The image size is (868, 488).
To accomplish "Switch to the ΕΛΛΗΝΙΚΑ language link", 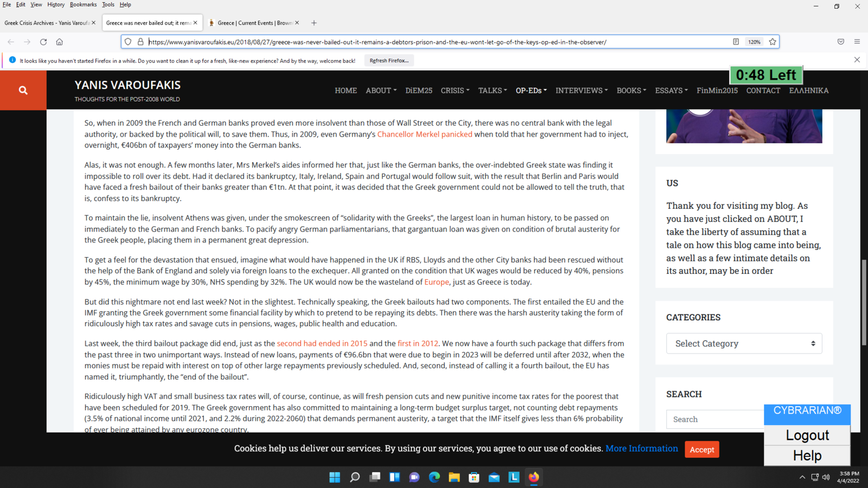I will (x=809, y=91).
